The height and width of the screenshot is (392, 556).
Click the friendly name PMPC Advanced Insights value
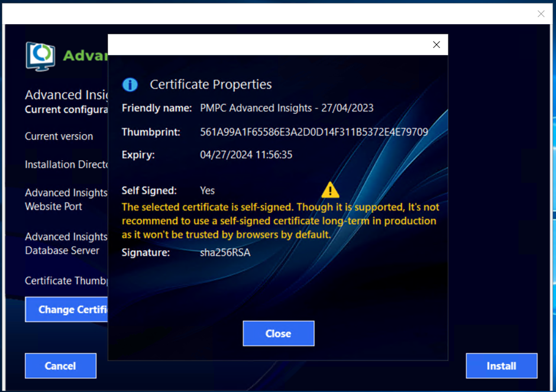pyautogui.click(x=286, y=108)
